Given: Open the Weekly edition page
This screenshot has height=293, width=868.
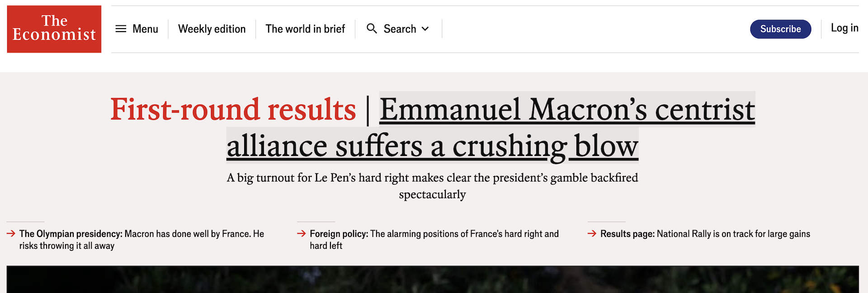Looking at the screenshot, I should click(x=212, y=29).
